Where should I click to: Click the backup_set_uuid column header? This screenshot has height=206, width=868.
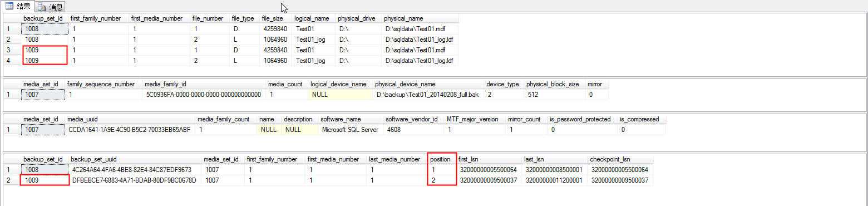[135, 159]
